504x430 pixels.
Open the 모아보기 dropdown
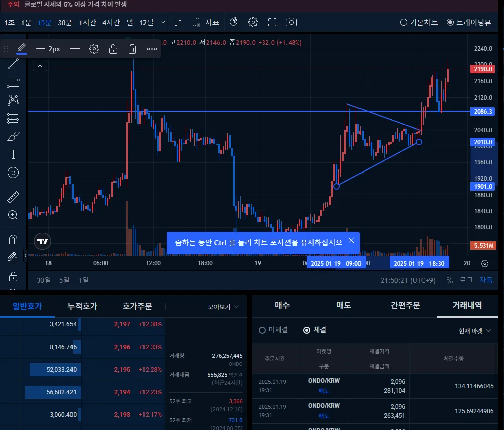tap(223, 307)
